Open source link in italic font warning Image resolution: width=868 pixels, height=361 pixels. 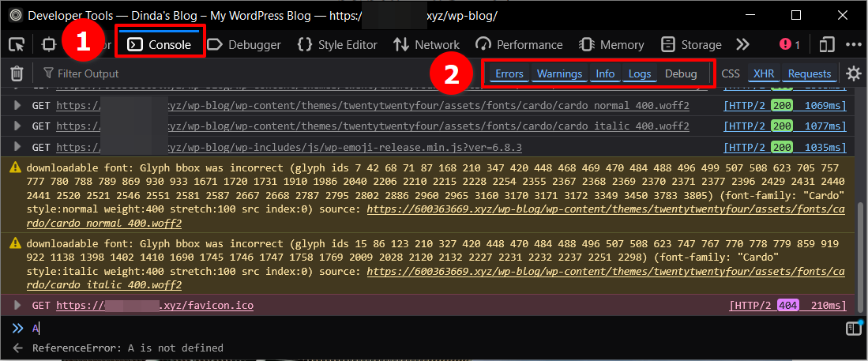point(606,273)
